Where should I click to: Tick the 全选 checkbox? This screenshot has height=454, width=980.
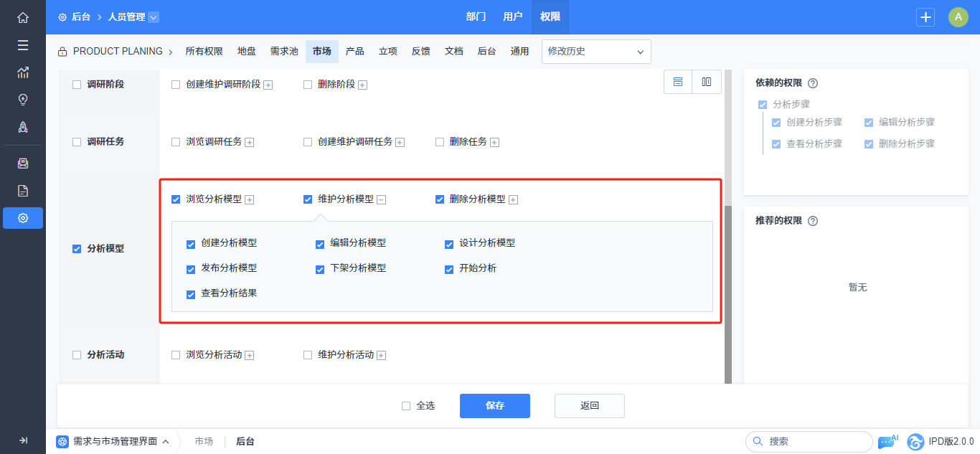click(x=406, y=406)
